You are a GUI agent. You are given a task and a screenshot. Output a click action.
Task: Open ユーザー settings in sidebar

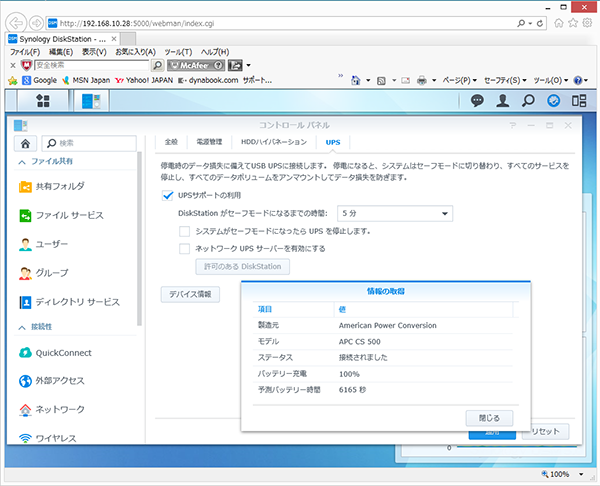[43, 244]
